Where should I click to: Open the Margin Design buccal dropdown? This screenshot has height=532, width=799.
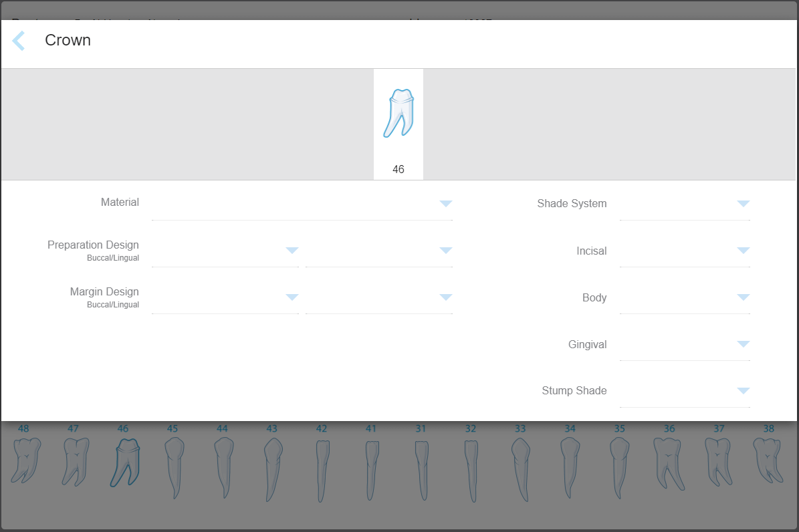(x=225, y=297)
